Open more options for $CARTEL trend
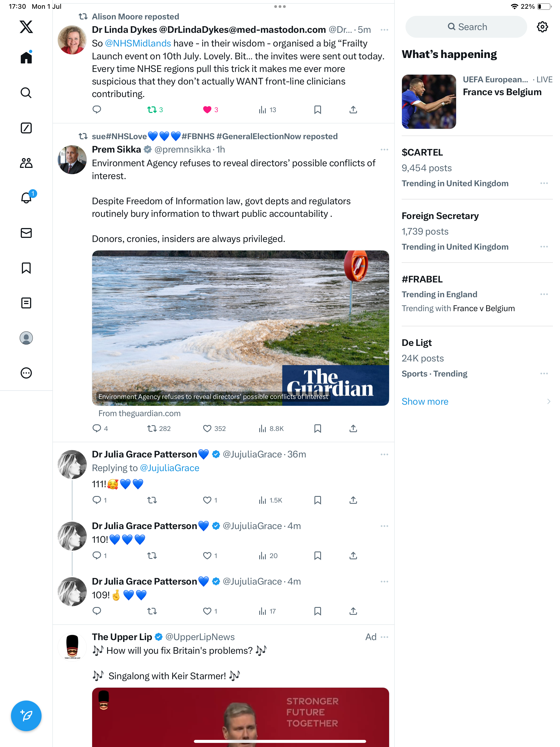The height and width of the screenshot is (747, 560). click(544, 183)
